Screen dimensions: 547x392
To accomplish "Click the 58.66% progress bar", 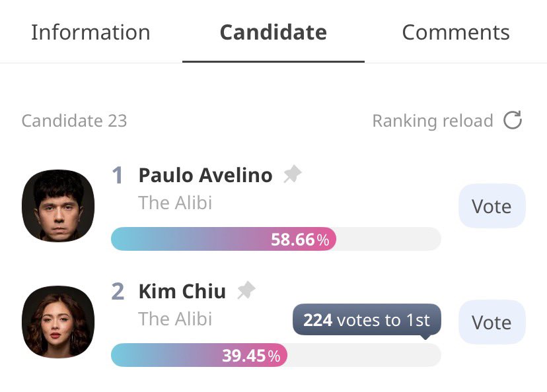I will 276,239.
